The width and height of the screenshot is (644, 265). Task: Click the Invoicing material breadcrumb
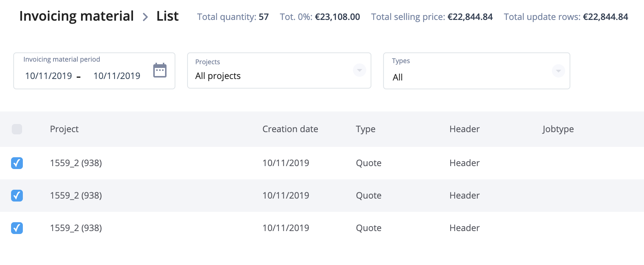77,16
